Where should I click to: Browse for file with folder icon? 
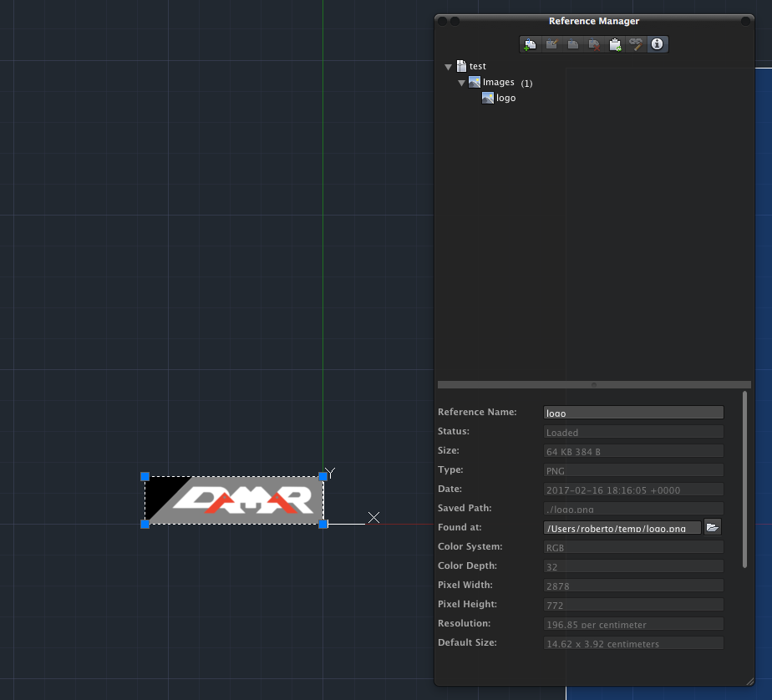pyautogui.click(x=713, y=527)
